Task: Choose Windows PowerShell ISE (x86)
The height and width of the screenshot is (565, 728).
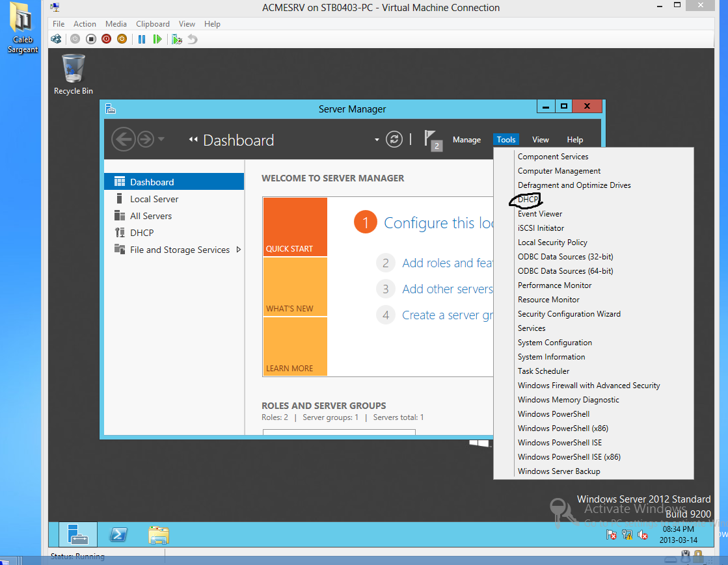Action: 569,457
